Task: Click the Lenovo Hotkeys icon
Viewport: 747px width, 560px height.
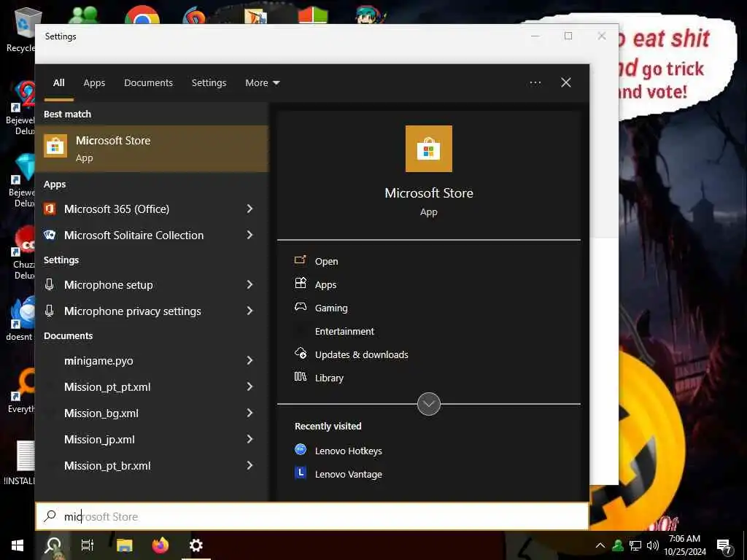Action: click(300, 449)
